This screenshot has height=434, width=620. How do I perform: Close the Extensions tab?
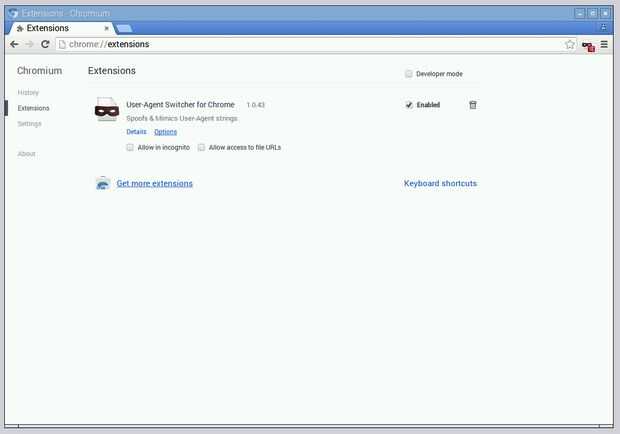106,28
